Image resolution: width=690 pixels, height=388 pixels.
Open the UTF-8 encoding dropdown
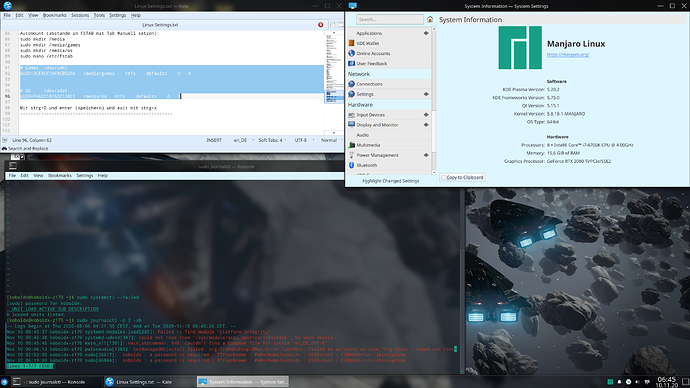tap(304, 140)
